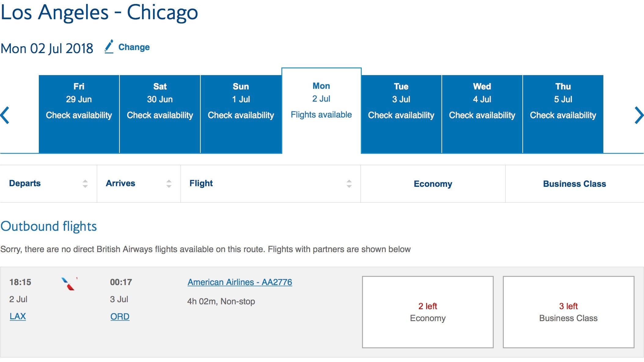Go to next week with right chevron
This screenshot has height=362, width=644.
pos(638,115)
